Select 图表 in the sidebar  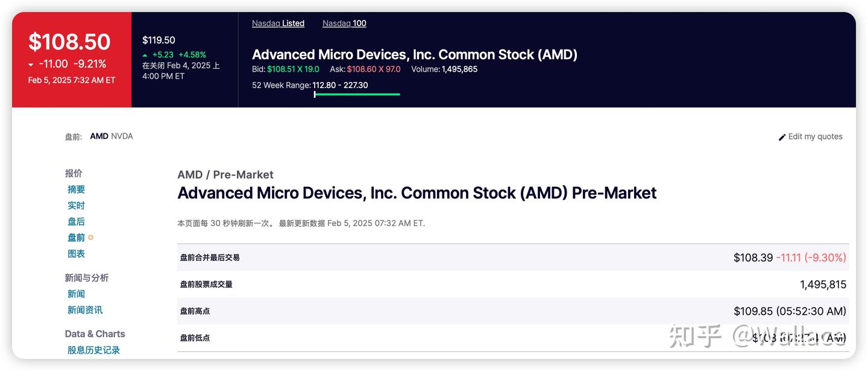pos(76,253)
